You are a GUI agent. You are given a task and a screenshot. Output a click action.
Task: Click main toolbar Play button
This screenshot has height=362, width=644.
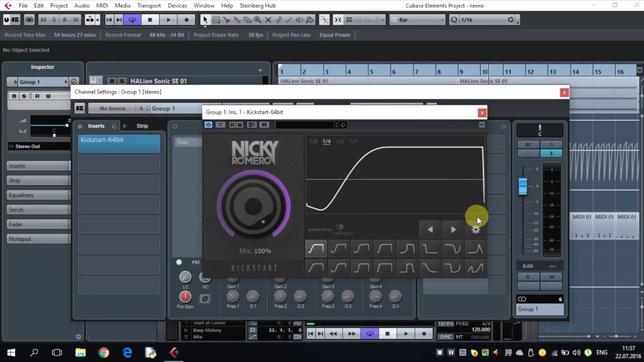pos(169,20)
